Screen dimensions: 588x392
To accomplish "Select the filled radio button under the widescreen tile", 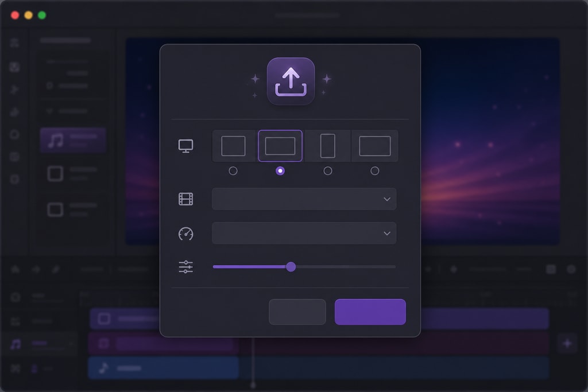I will [280, 171].
